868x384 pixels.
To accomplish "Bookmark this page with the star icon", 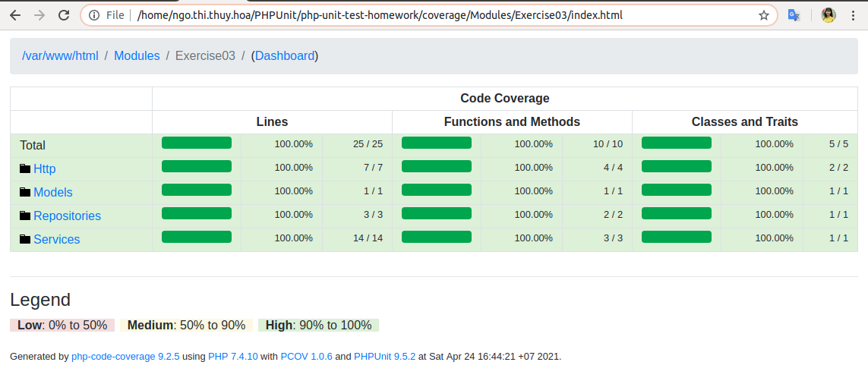I will pos(764,15).
